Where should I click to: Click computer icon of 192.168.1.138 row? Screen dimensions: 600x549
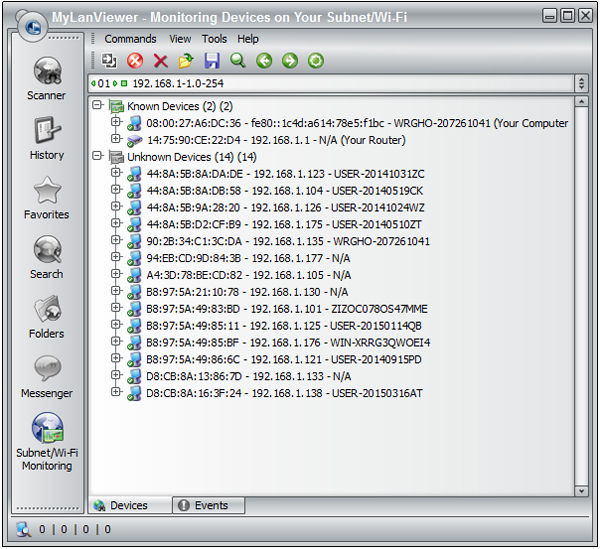134,393
